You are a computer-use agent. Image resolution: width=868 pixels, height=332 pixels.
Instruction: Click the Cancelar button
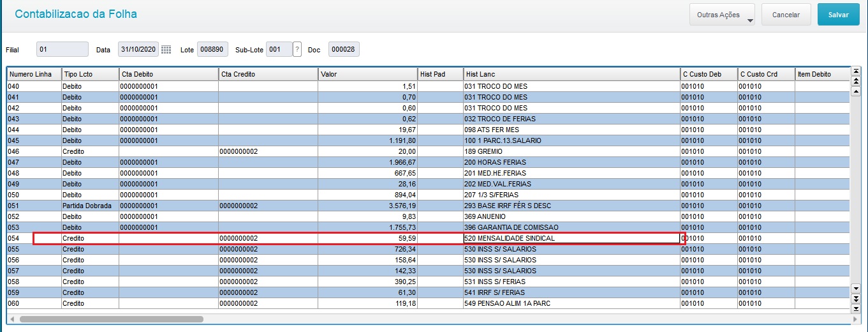click(x=786, y=15)
